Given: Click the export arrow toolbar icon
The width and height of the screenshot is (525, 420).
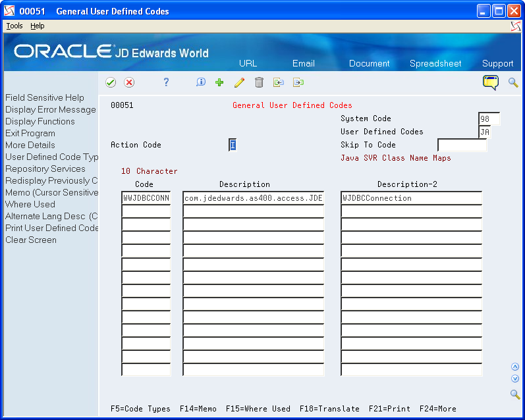Looking at the screenshot, I should click(x=298, y=82).
